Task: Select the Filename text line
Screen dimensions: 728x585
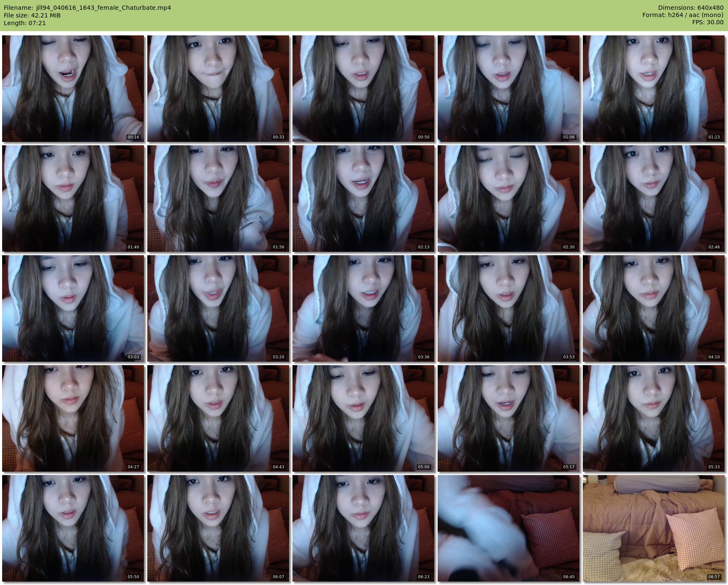Action: coord(87,8)
